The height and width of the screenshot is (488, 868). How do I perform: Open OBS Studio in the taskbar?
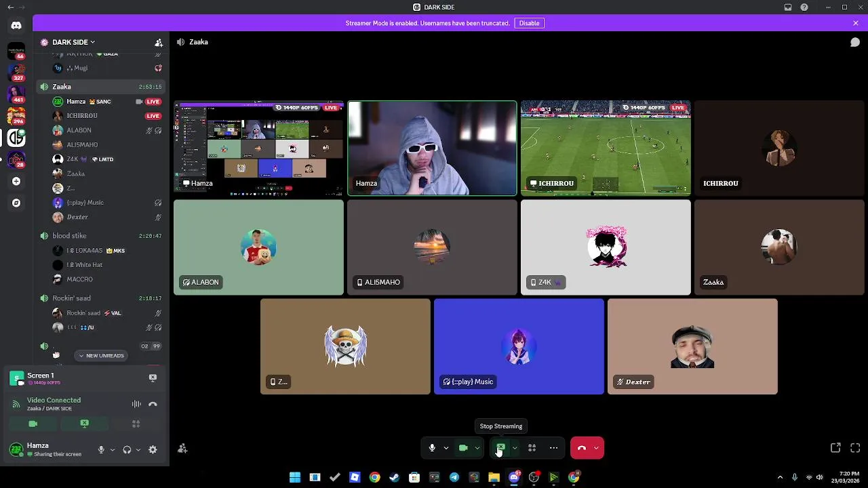pyautogui.click(x=534, y=477)
